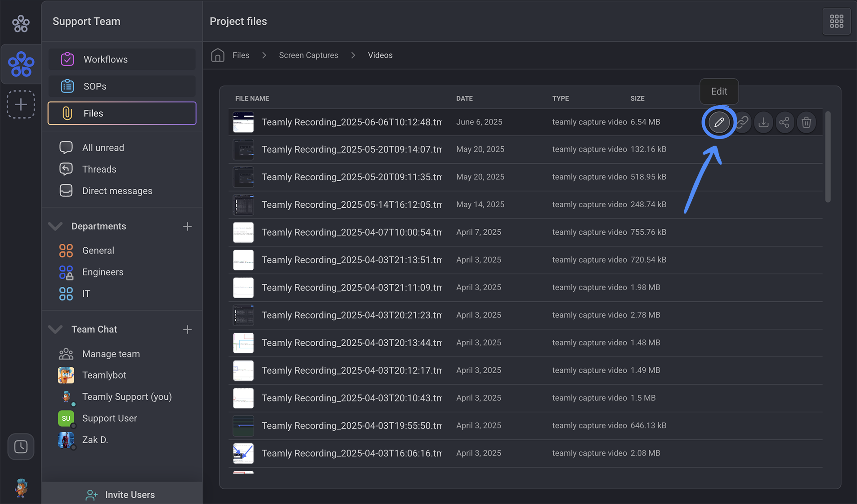The height and width of the screenshot is (504, 857).
Task: Open the General department
Action: coord(98,250)
